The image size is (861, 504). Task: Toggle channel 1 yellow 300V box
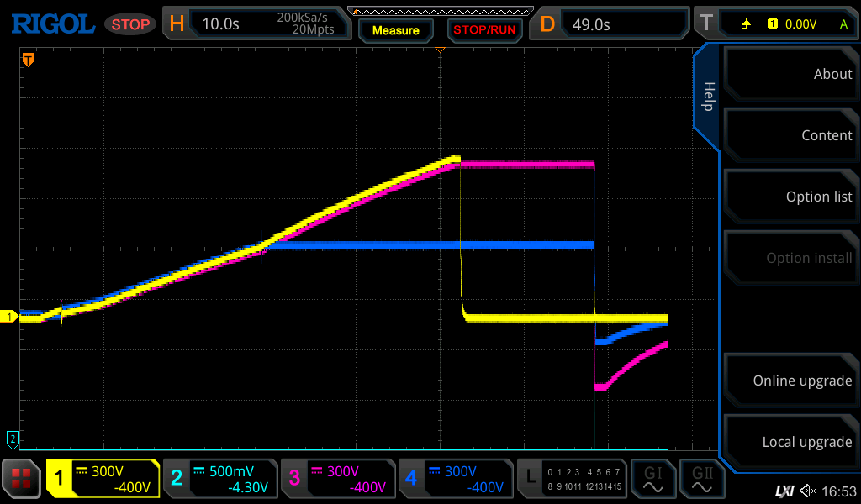tap(103, 479)
